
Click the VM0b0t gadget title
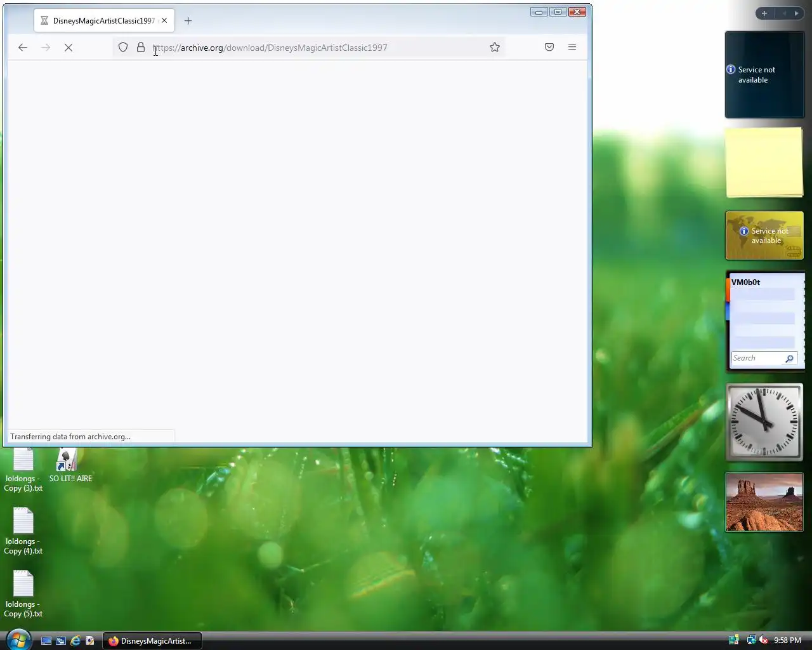pos(745,282)
